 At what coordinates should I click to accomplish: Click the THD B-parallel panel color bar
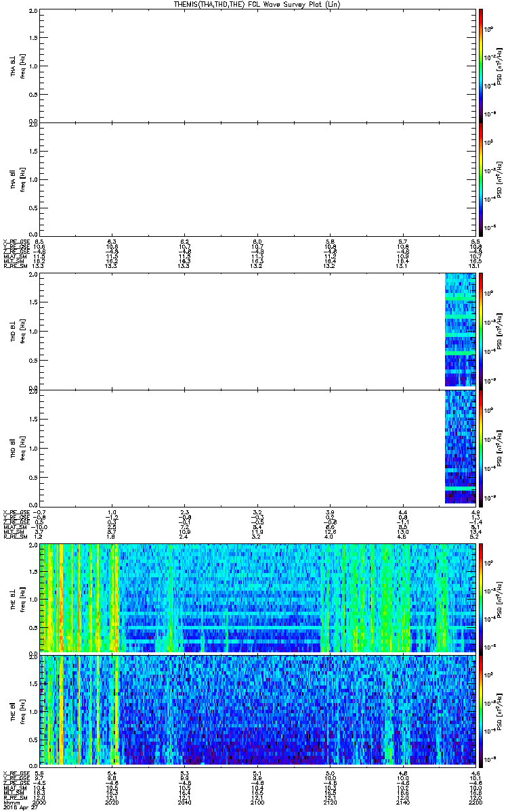tap(480, 448)
